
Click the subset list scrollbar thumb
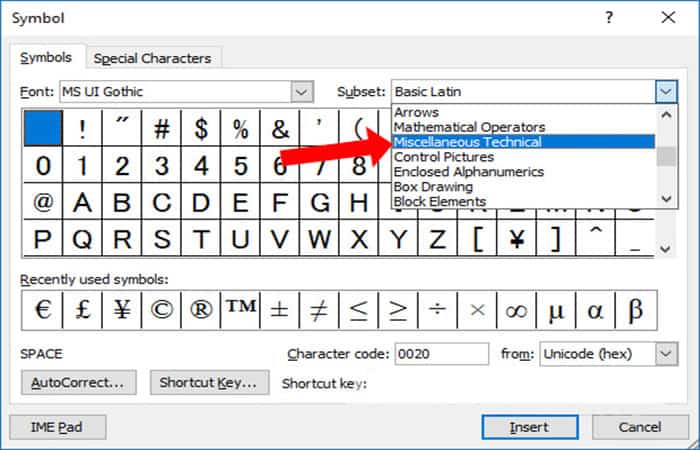click(666, 157)
